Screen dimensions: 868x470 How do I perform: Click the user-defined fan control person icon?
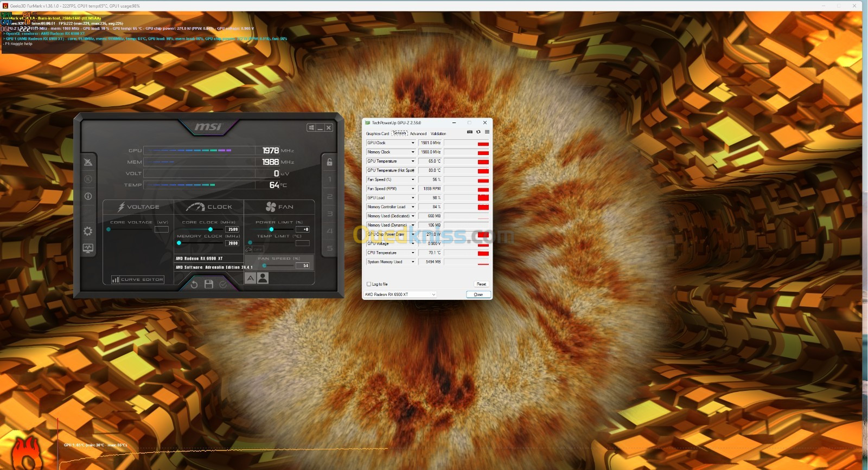pos(263,278)
